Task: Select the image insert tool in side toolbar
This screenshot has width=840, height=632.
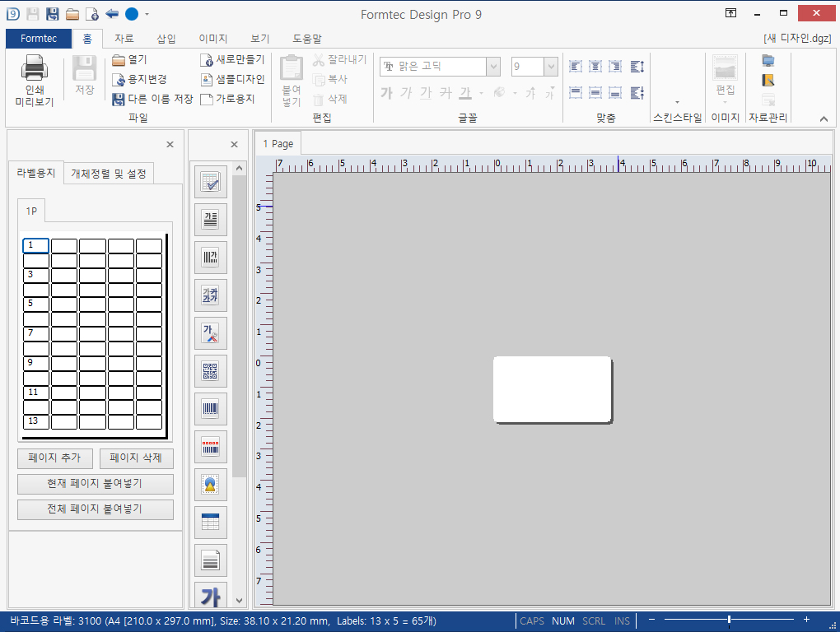Action: pos(211,485)
